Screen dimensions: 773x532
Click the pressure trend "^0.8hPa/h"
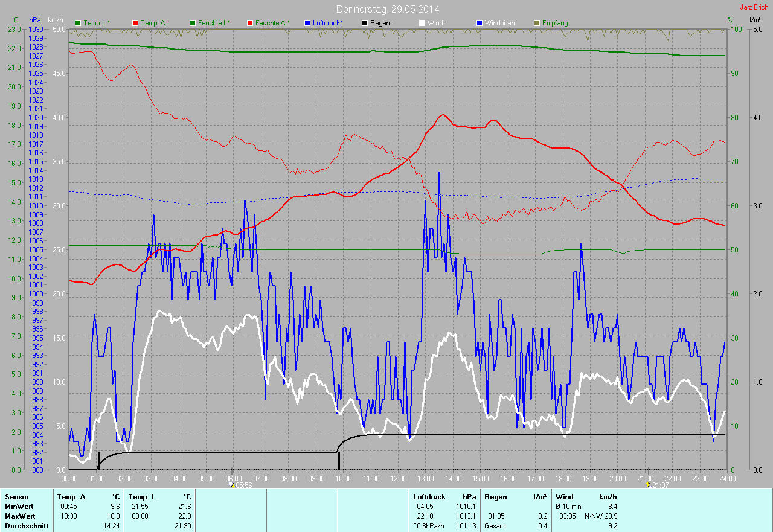[x=428, y=526]
